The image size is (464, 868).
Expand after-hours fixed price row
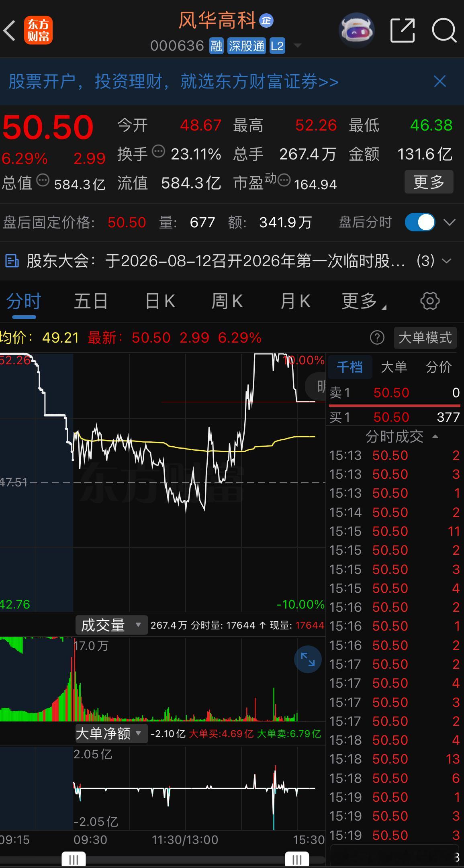(449, 222)
